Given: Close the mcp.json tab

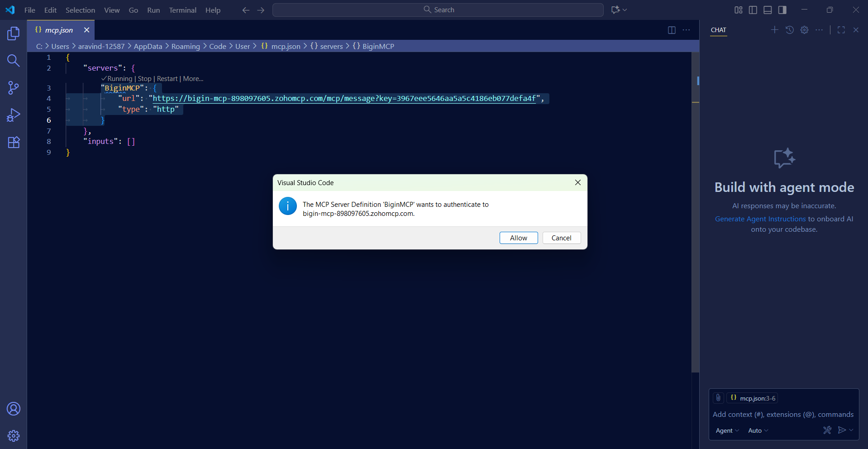Looking at the screenshot, I should pos(86,30).
